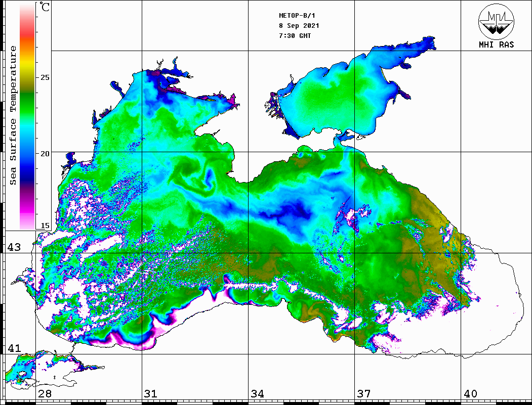
Task: Select the 'MHI RAS' caption text
Action: click(x=497, y=44)
